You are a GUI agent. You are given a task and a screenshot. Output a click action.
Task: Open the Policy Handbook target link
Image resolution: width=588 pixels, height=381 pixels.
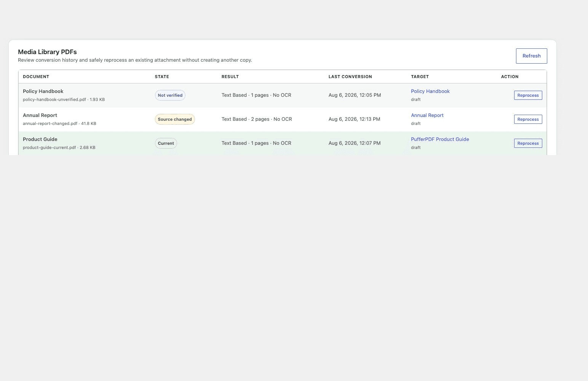click(430, 91)
